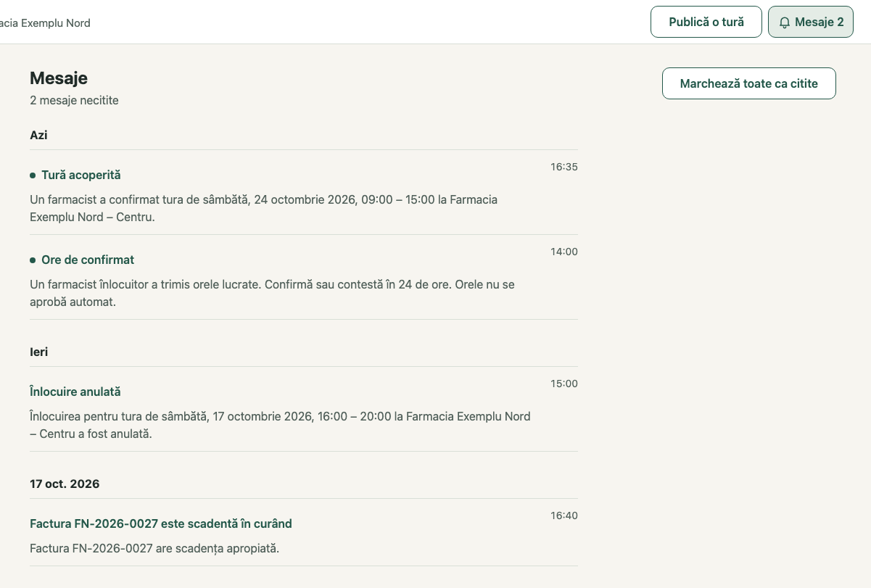Open the Publică o tură button
871x588 pixels.
pos(706,22)
